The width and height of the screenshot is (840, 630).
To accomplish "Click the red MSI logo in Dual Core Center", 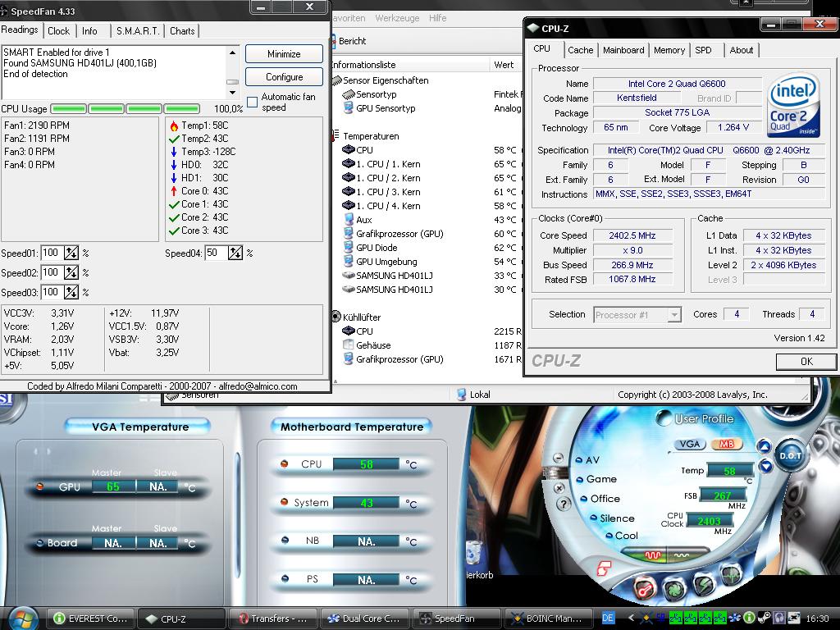I will (604, 568).
